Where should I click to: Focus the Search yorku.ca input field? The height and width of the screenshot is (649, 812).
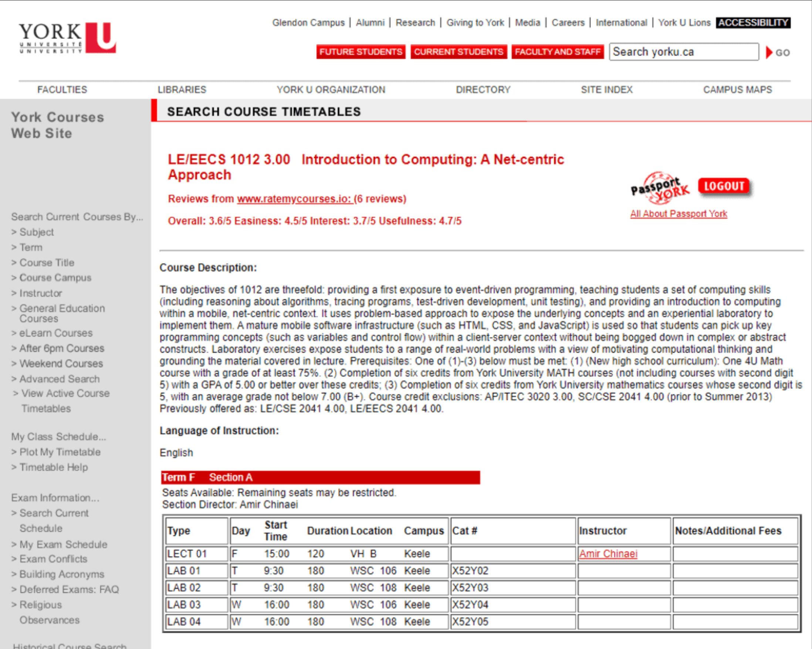click(x=684, y=52)
